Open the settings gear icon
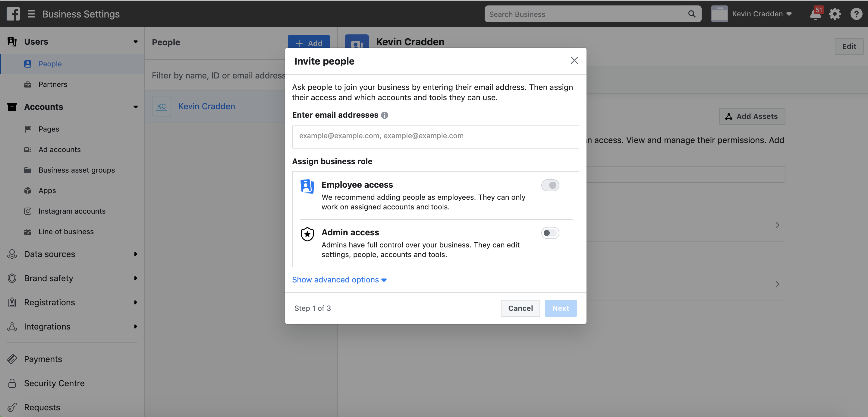This screenshot has height=417, width=868. point(835,14)
